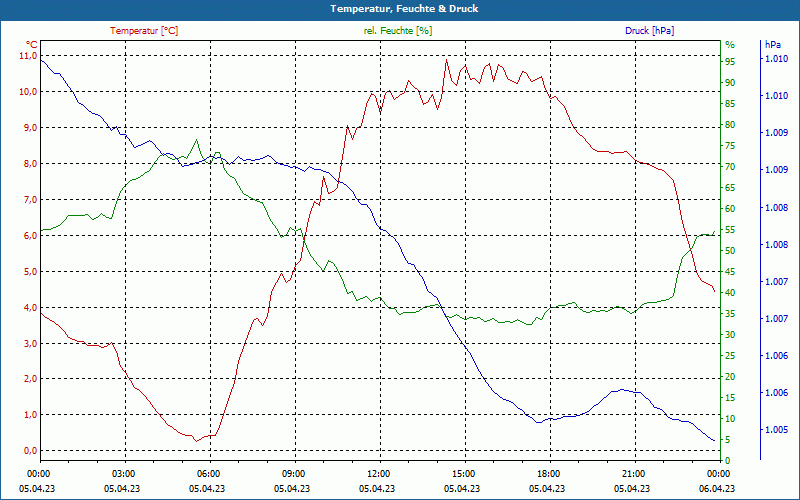Click the "1,0" temperature axis tick label
Screen dimensions: 800x500
[x=30, y=415]
